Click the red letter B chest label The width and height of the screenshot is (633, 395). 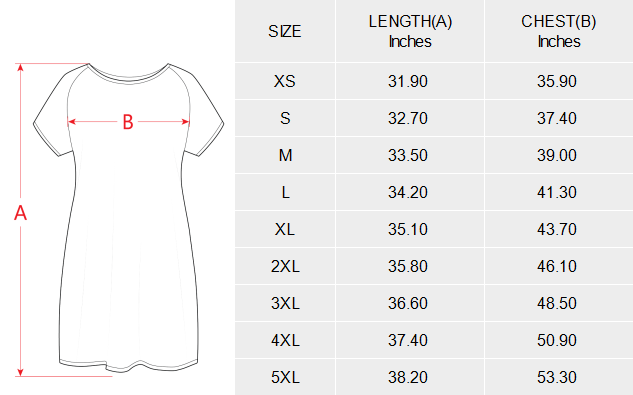coord(128,122)
